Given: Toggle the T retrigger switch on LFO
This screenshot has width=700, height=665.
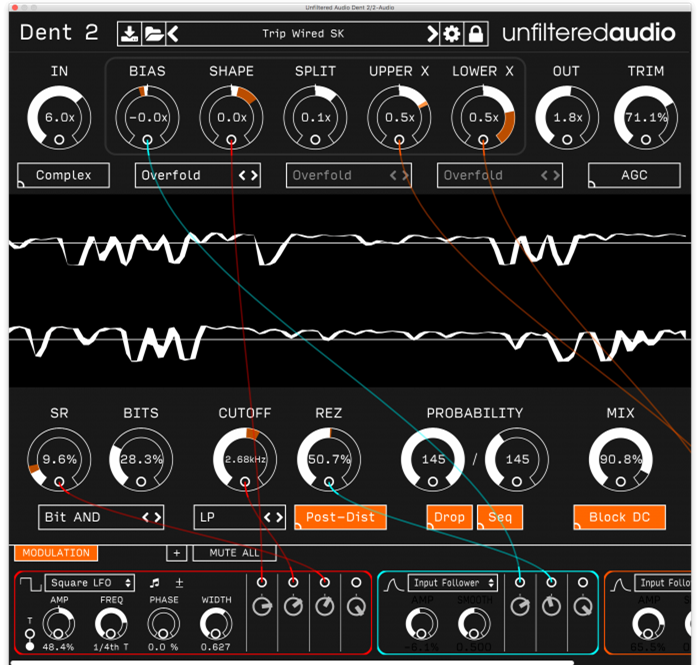Looking at the screenshot, I should click(x=30, y=640).
